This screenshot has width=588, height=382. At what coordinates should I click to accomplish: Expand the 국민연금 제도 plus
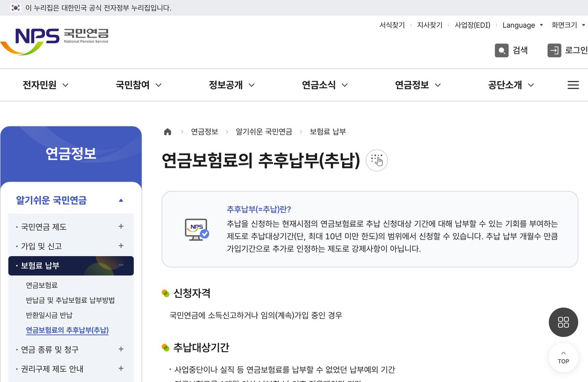(x=121, y=227)
